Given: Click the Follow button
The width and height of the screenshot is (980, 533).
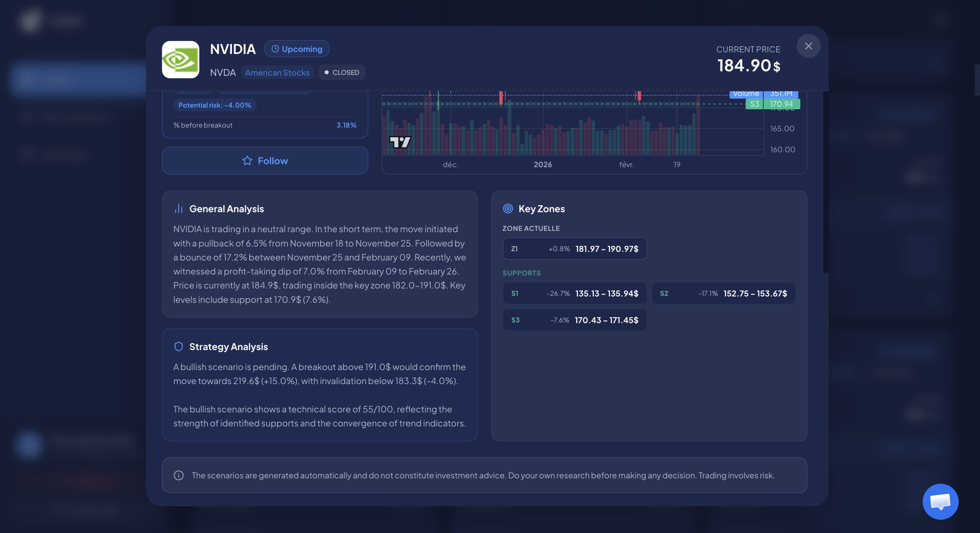Looking at the screenshot, I should pyautogui.click(x=265, y=161).
